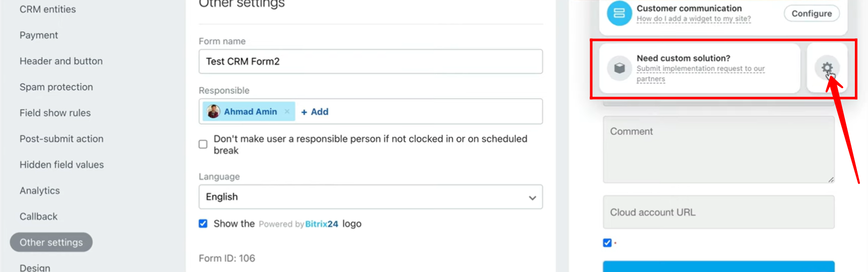Click the Comment box resize handle
Viewport: 868px width, 272px height.
pos(831,179)
